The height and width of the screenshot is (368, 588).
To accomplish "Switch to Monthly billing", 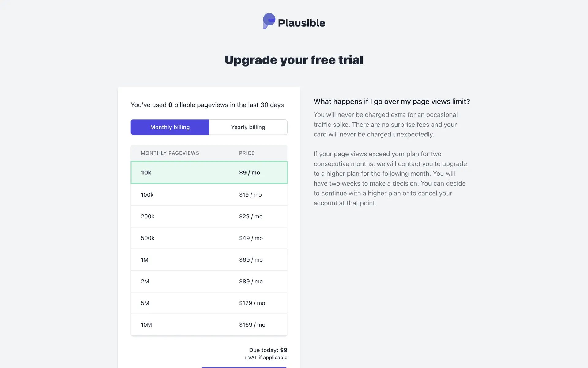I will click(170, 127).
